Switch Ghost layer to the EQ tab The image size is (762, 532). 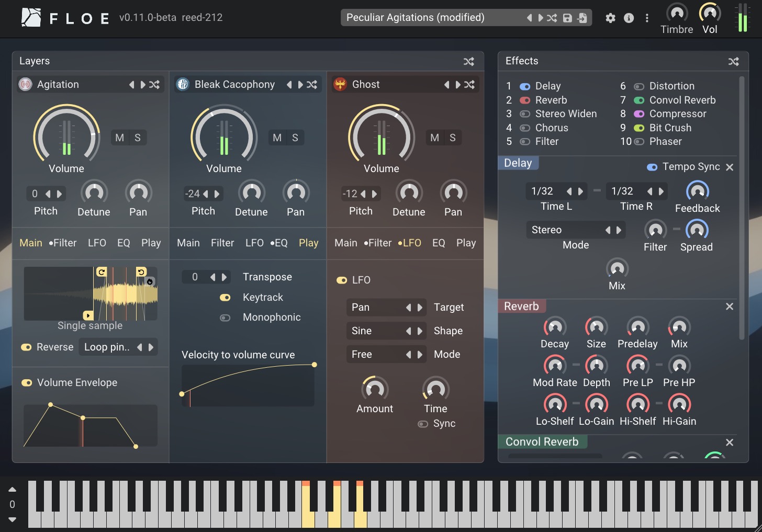coord(439,243)
